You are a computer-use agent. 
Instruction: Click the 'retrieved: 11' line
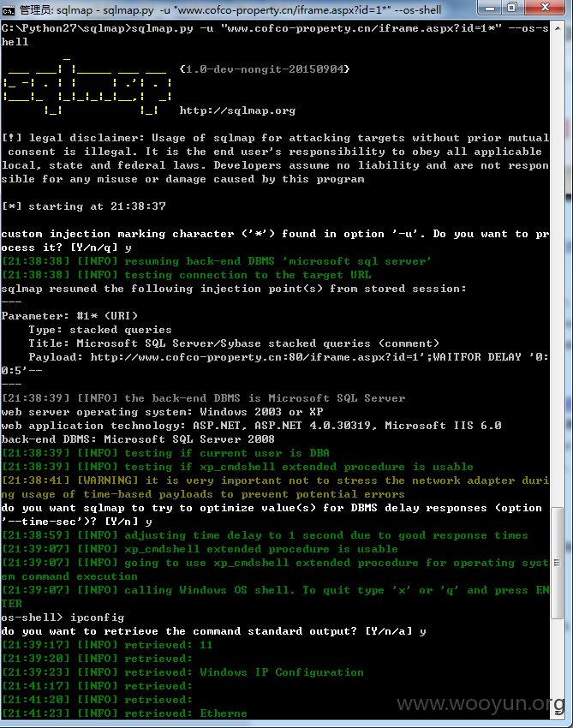click(107, 645)
